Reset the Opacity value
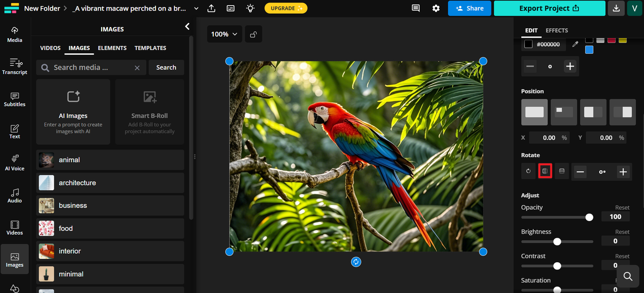The width and height of the screenshot is (644, 293). click(x=622, y=207)
